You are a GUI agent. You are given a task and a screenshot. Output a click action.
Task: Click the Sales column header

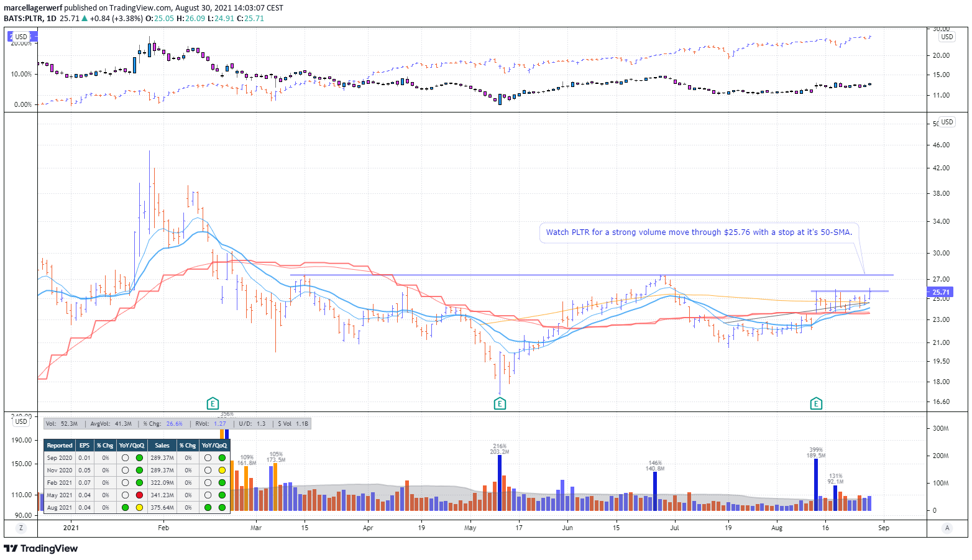tap(162, 446)
